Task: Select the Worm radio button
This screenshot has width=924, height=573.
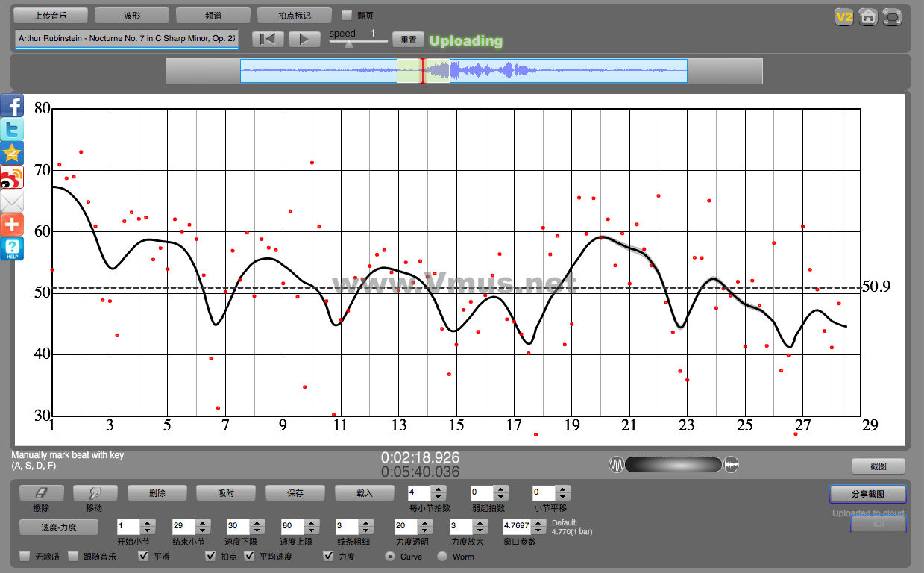Action: click(x=442, y=556)
